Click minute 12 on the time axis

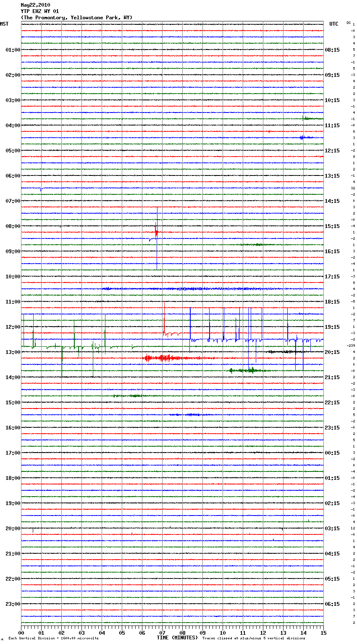coord(263,633)
